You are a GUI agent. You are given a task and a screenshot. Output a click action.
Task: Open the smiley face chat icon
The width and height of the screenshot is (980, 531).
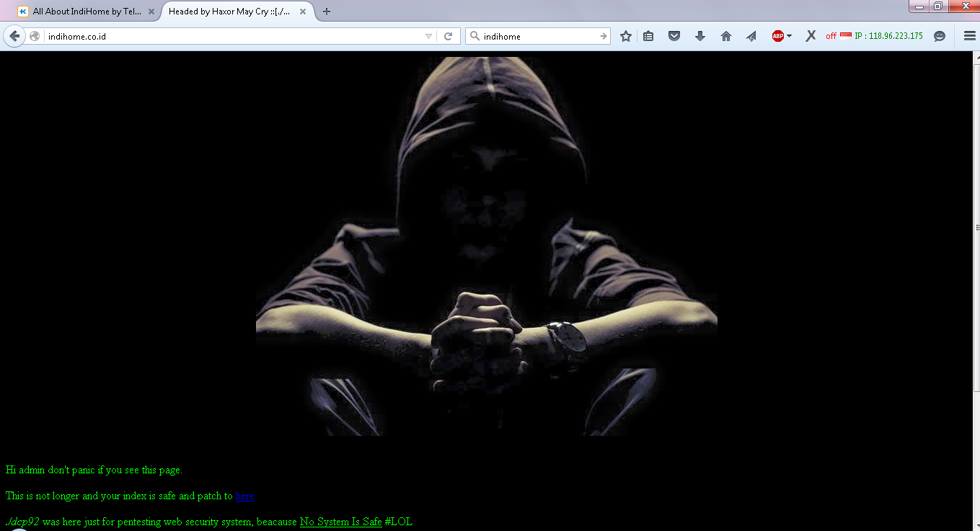[x=939, y=36]
